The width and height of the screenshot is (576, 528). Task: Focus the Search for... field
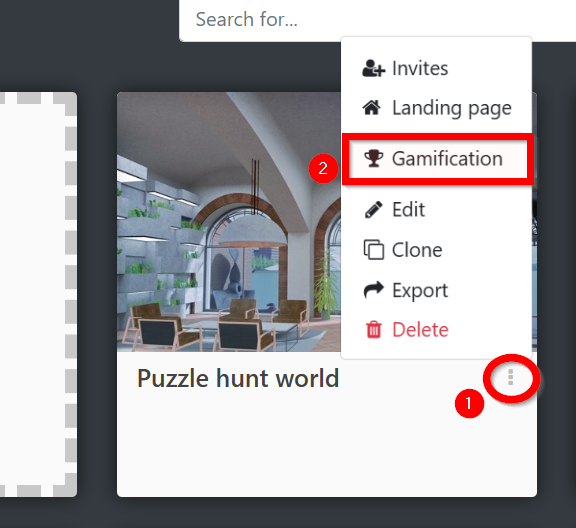point(377,20)
